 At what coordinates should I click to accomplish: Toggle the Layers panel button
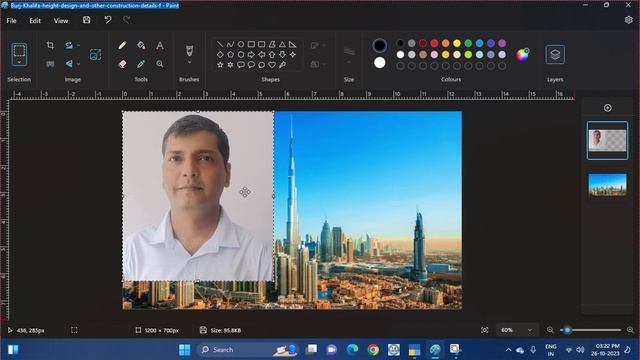[x=555, y=54]
